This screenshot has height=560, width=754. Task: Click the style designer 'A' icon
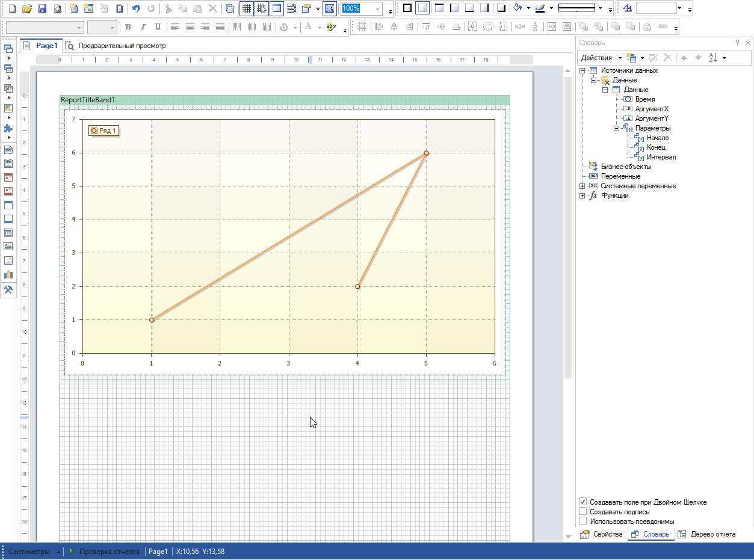627,8
